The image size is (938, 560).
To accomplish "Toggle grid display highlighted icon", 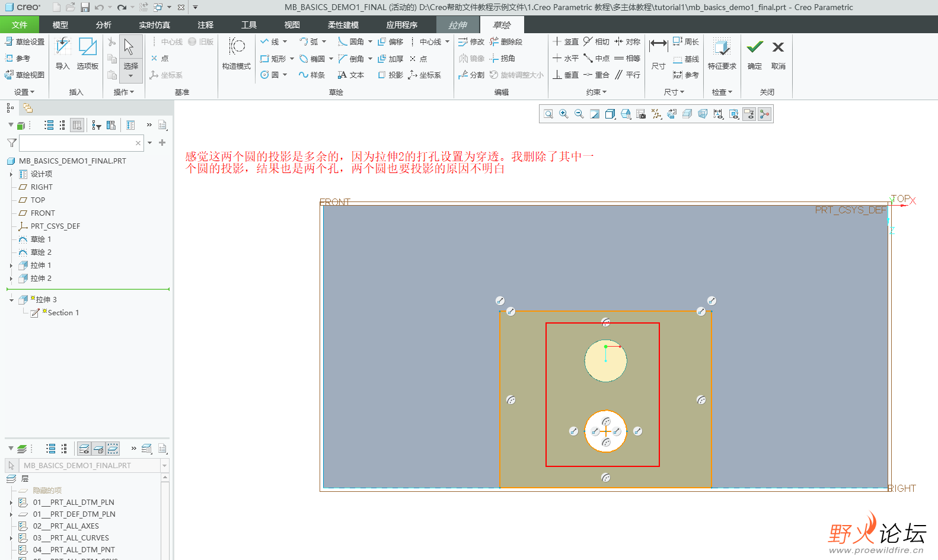I will 749,114.
